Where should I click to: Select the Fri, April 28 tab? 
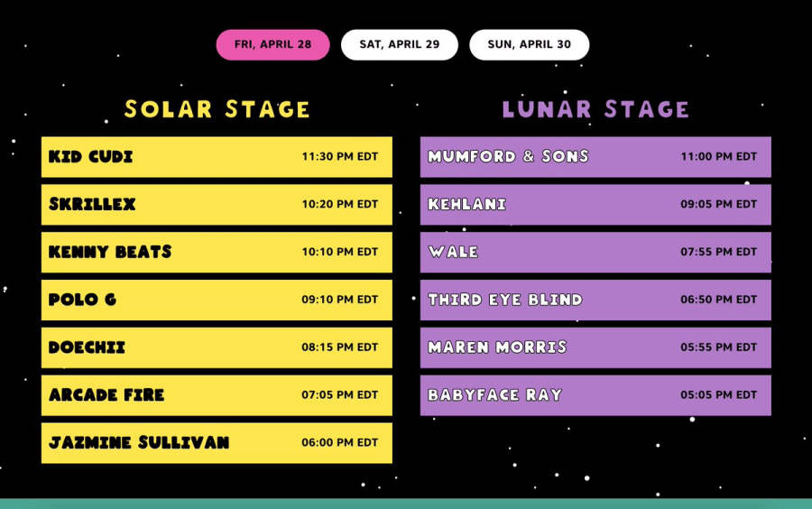pyautogui.click(x=272, y=44)
